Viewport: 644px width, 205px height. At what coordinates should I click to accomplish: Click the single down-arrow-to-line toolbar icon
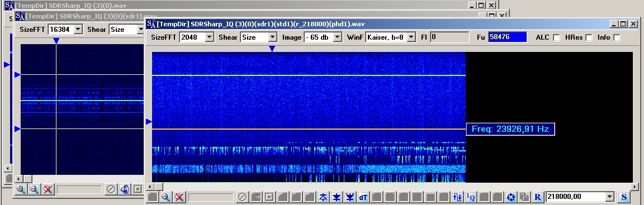coord(337,197)
